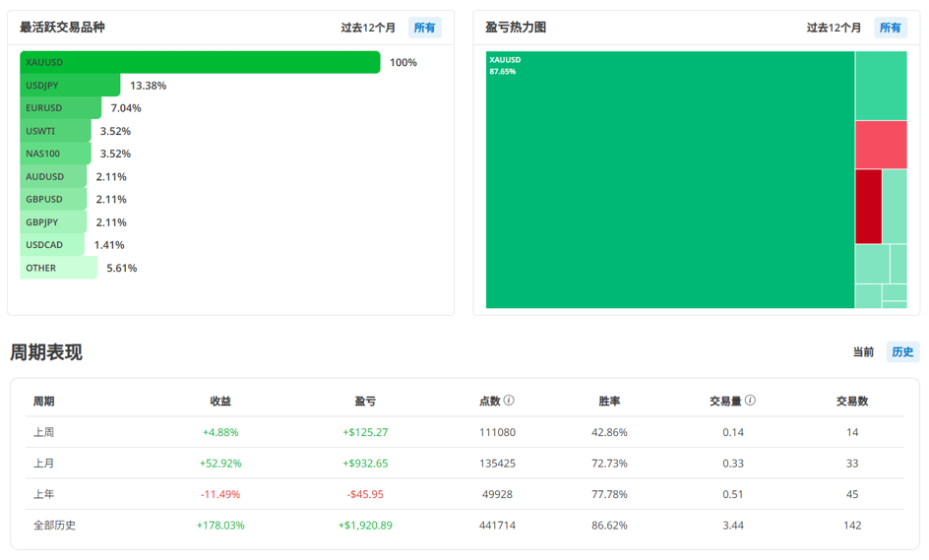929x560 pixels.
Task: Click the EURUSD bar in the symbols chart
Action: 60,108
